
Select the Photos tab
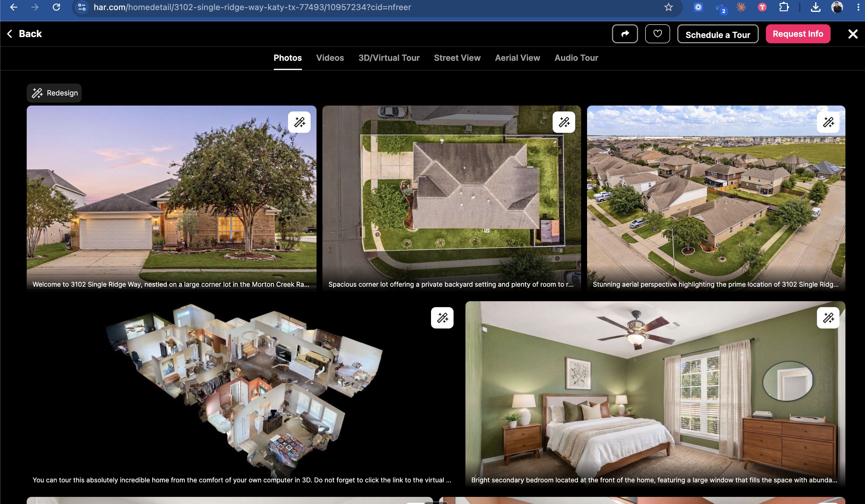point(288,58)
